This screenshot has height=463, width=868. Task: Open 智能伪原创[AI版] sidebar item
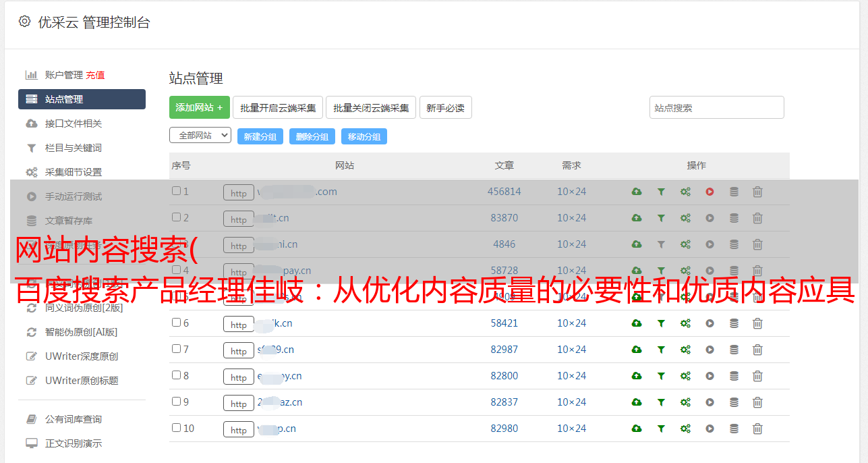(x=82, y=332)
